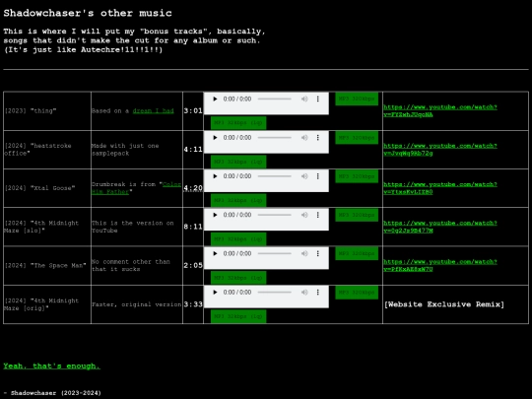This screenshot has width=532, height=399.
Task: Download MP3 32kbps (lq) of "Xtal Goose"
Action: [x=238, y=200]
